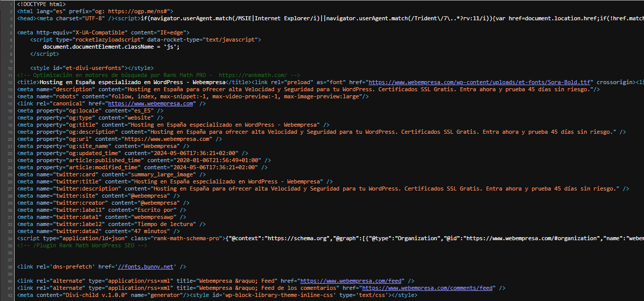Click the wp-block-library-theme-inline-css style tag

(304, 295)
